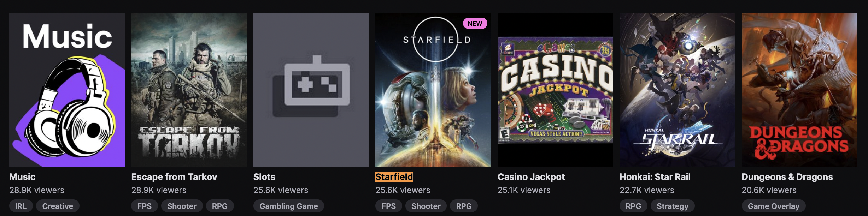
Task: Open the Escape from Tarkov title link
Action: (x=174, y=177)
